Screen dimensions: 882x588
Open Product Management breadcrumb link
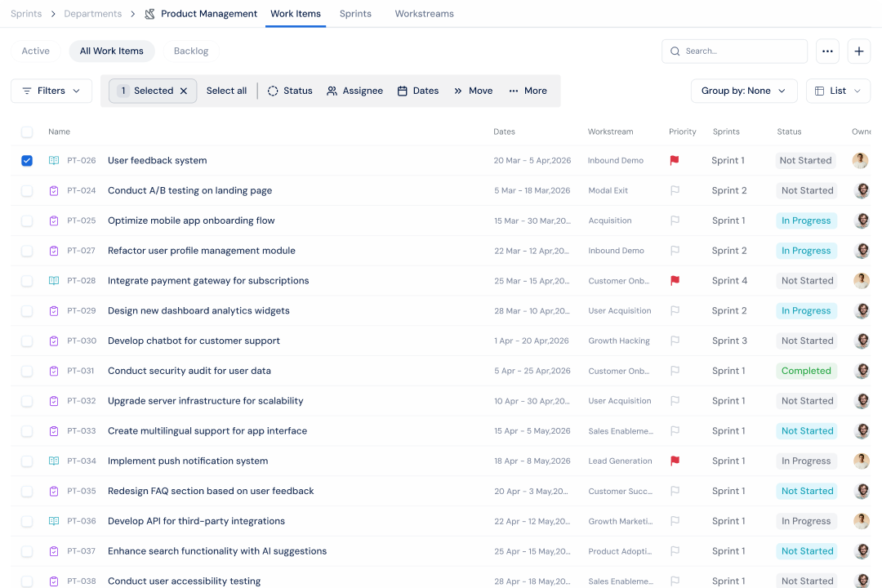click(209, 14)
